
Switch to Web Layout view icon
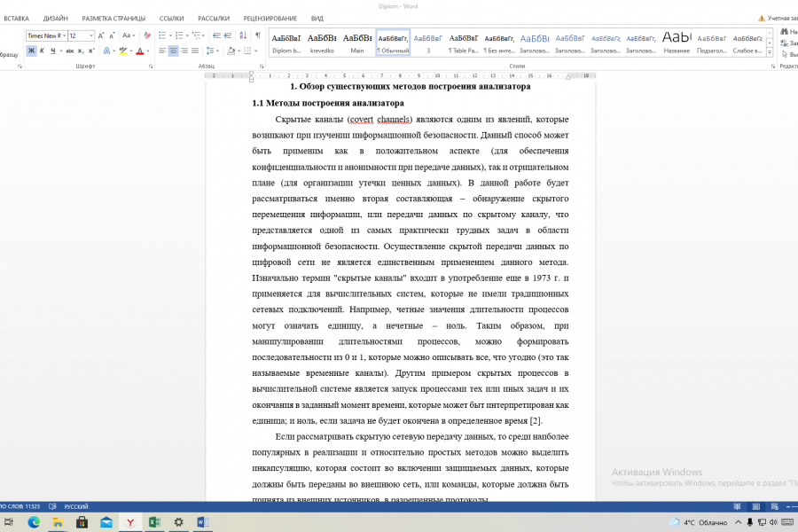pyautogui.click(x=775, y=506)
